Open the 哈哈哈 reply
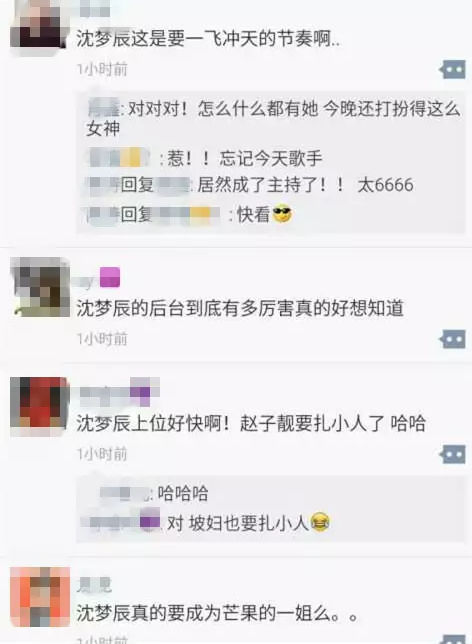 154,493
